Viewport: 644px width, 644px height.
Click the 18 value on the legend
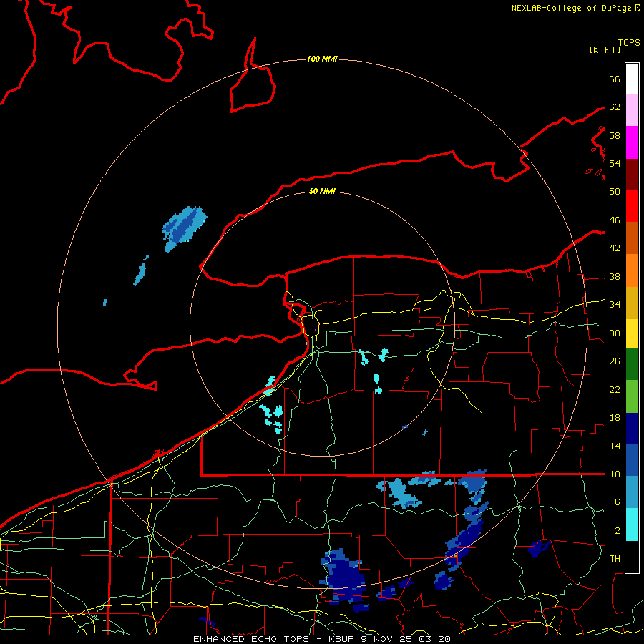[615, 418]
